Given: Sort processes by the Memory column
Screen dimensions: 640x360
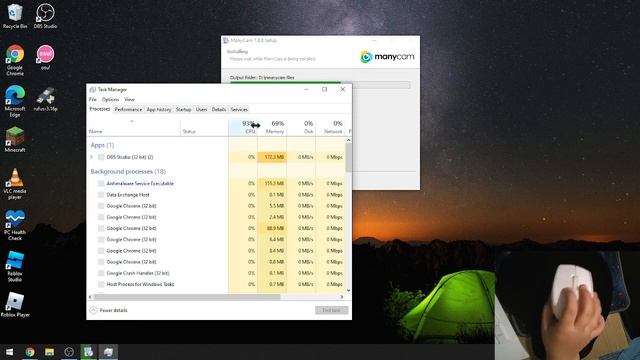Looking at the screenshot, I should (x=272, y=127).
